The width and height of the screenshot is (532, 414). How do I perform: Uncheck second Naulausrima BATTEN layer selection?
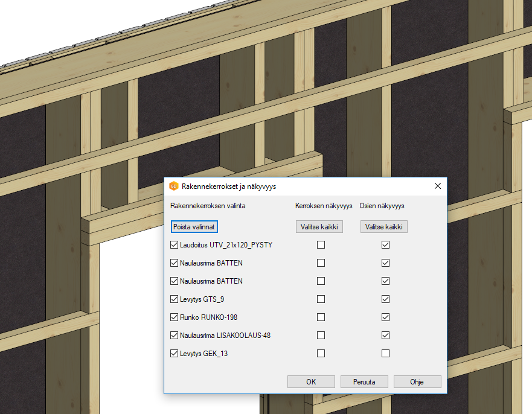coord(174,281)
